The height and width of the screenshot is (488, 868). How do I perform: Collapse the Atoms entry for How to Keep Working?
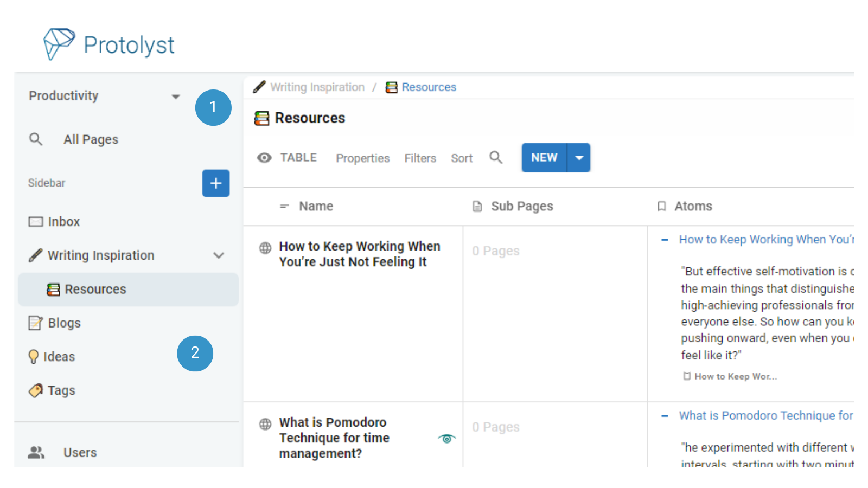[665, 240]
